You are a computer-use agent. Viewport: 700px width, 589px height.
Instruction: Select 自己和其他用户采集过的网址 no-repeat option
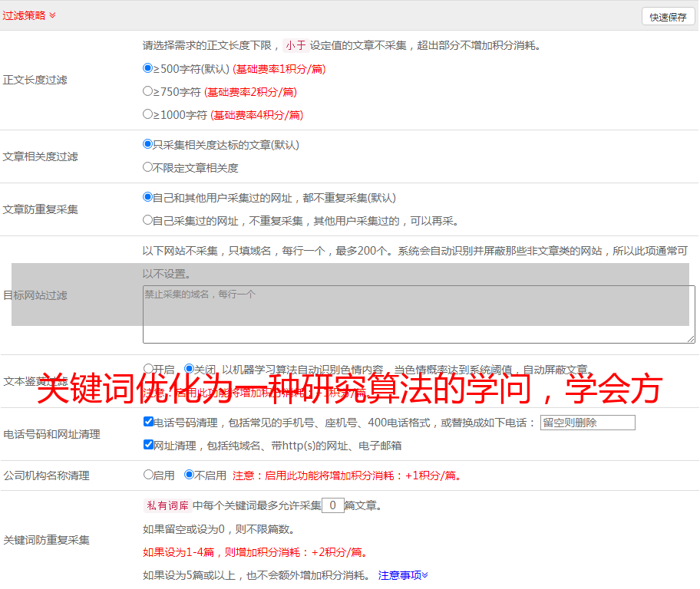point(148,197)
